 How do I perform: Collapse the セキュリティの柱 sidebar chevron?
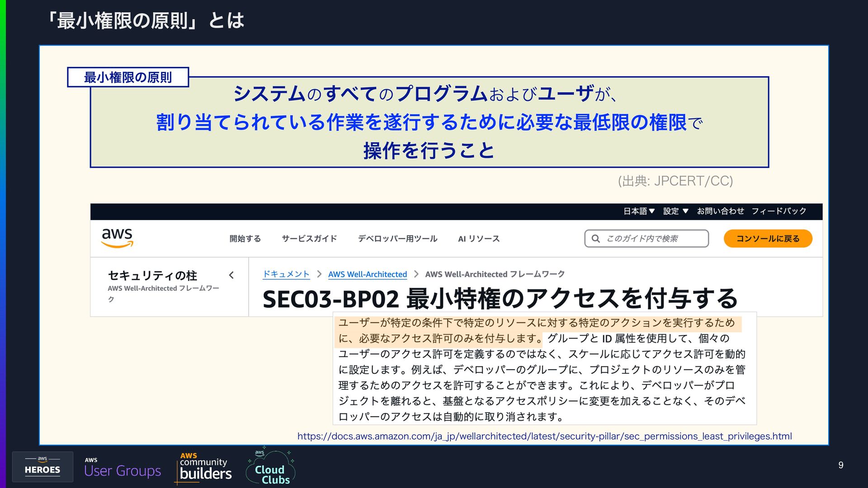tap(231, 275)
